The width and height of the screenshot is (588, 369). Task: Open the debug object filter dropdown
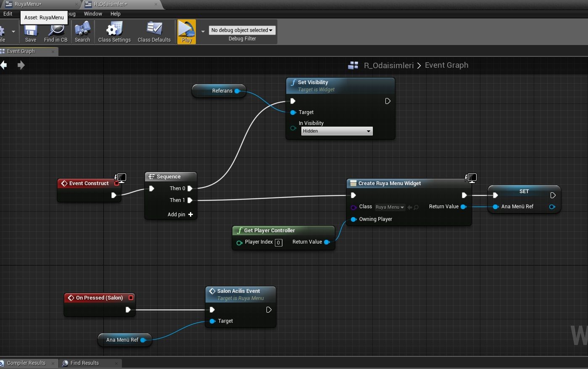coord(242,30)
